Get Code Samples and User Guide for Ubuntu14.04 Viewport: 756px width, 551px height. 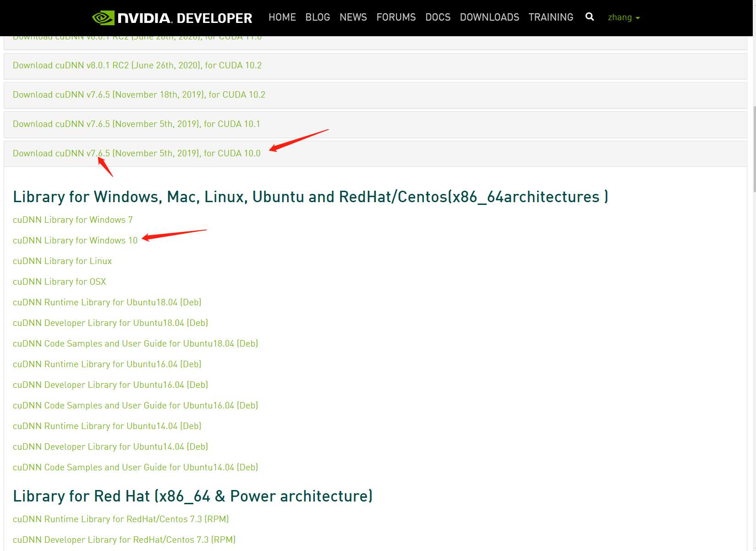coord(136,468)
